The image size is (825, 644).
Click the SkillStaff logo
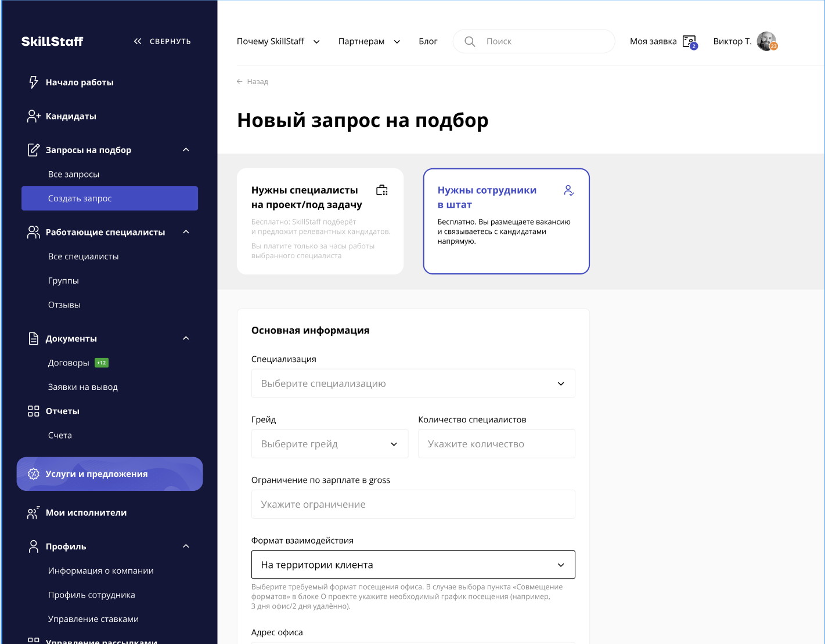tap(52, 41)
